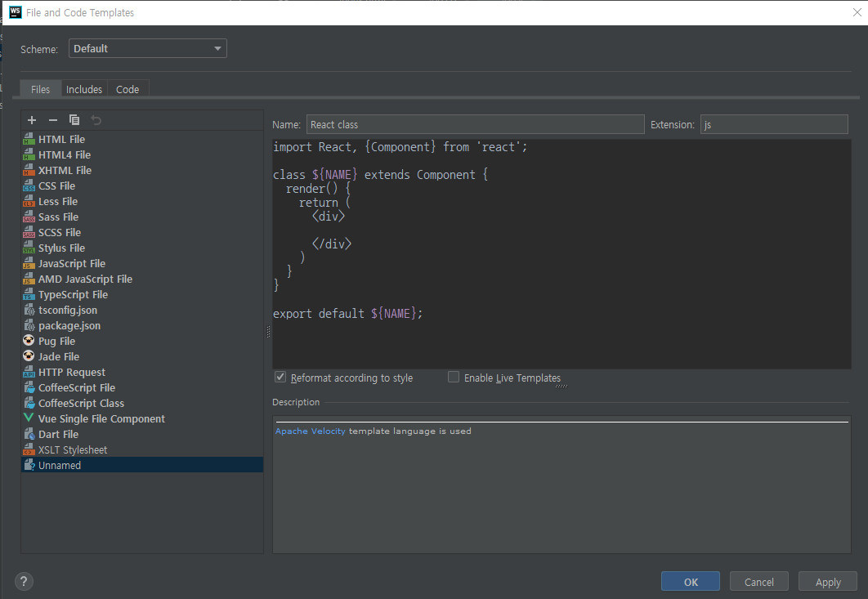Select the Sass File template

click(141, 217)
